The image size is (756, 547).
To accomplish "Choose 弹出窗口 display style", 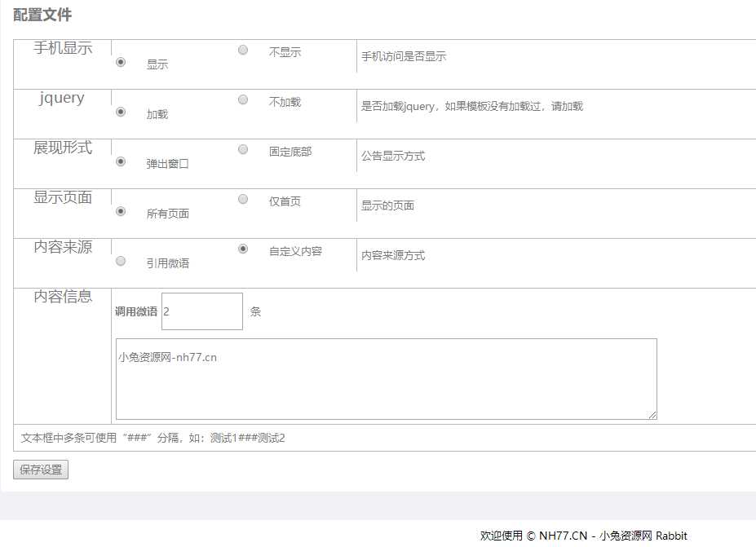I will 121,161.
